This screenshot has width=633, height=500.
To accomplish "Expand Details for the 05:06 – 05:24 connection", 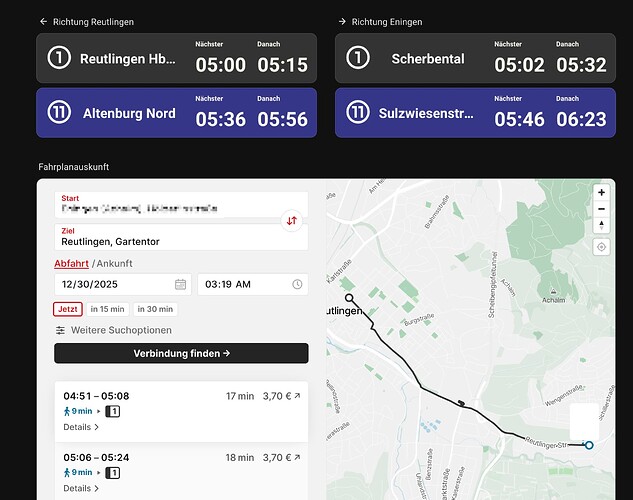I will coord(81,488).
